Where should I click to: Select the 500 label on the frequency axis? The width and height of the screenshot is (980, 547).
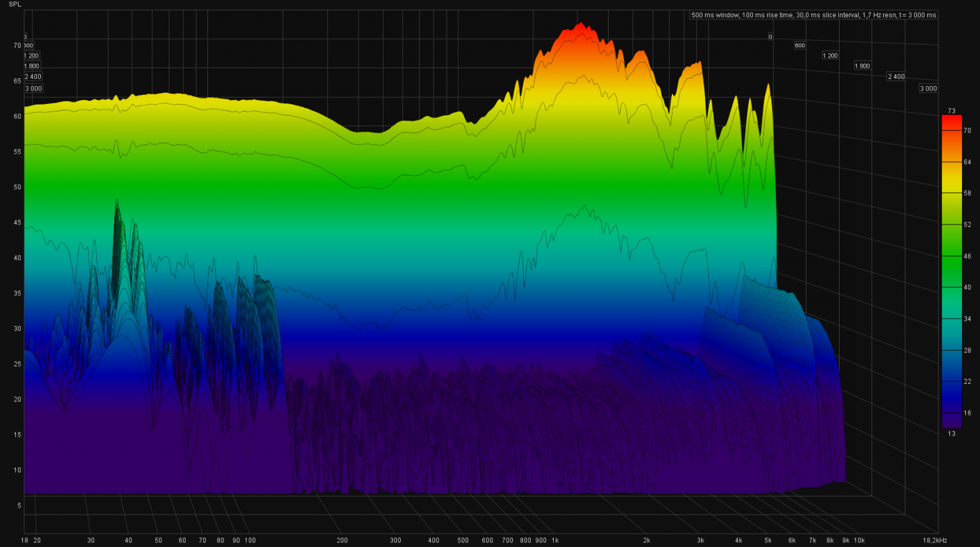(x=463, y=540)
